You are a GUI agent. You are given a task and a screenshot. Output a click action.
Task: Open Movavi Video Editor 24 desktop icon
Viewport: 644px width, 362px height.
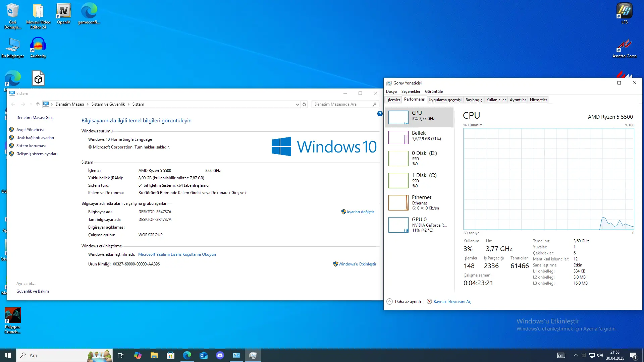click(38, 16)
